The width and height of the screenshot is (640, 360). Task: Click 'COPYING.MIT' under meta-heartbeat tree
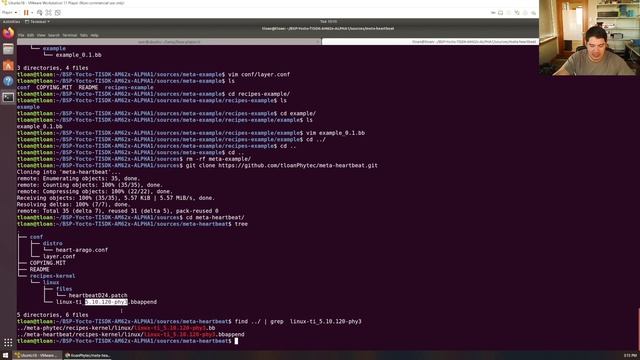[x=47, y=263]
